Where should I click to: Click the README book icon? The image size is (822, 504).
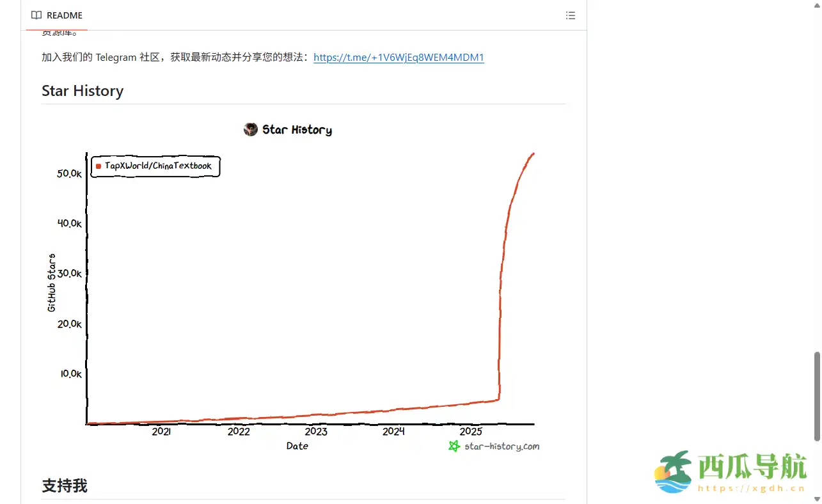click(x=36, y=15)
